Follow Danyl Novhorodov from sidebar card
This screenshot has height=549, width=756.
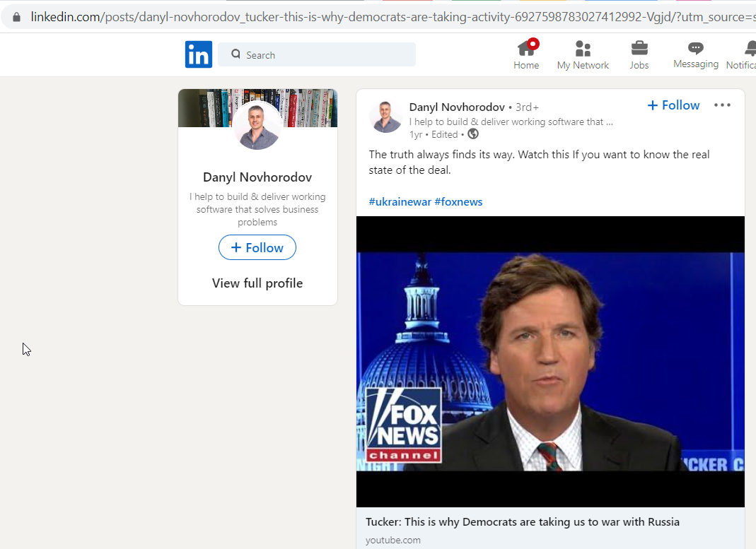[x=257, y=247]
